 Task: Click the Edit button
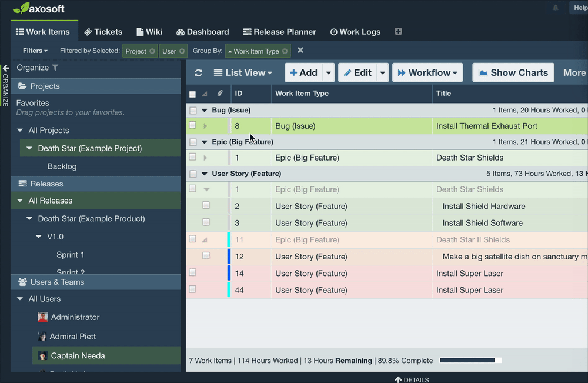[x=358, y=73]
